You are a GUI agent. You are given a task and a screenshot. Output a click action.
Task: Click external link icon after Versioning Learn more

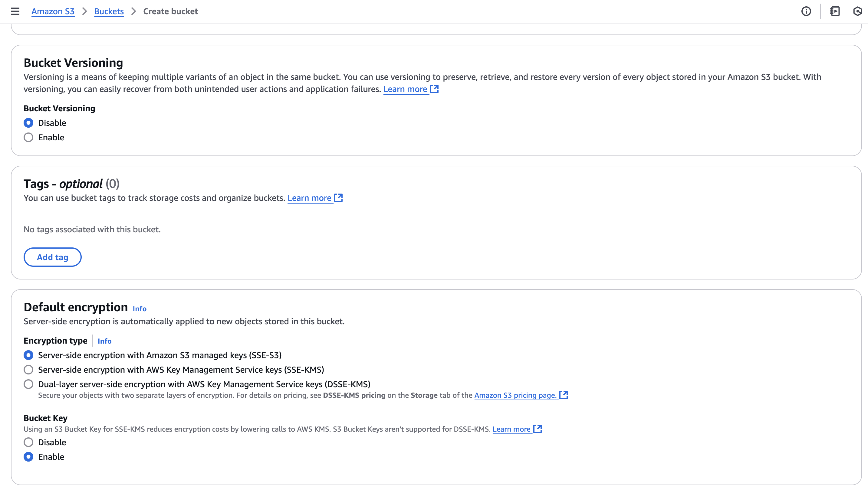pos(434,89)
